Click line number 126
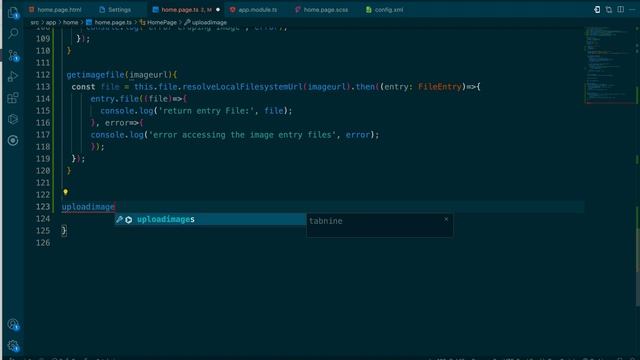 pos(43,242)
